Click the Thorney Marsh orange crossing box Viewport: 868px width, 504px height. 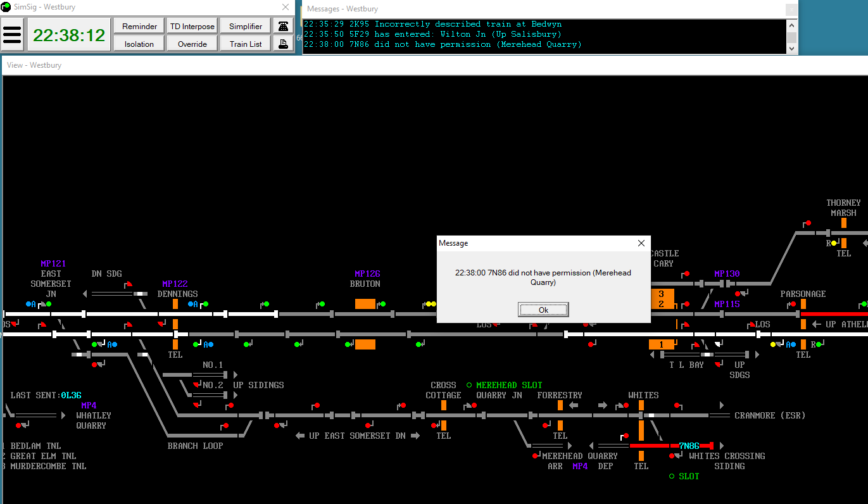[844, 223]
